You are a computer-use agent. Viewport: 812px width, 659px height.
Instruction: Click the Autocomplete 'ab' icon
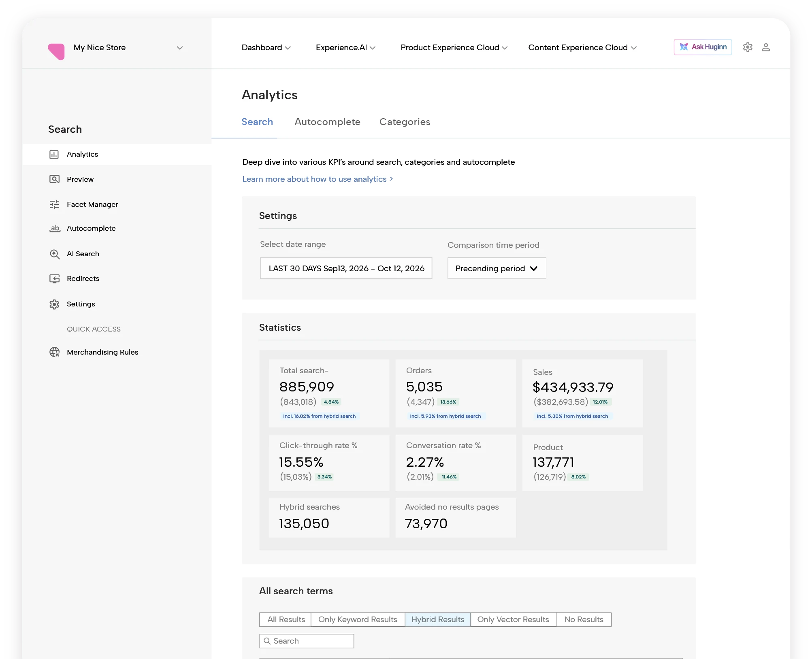[x=55, y=228]
